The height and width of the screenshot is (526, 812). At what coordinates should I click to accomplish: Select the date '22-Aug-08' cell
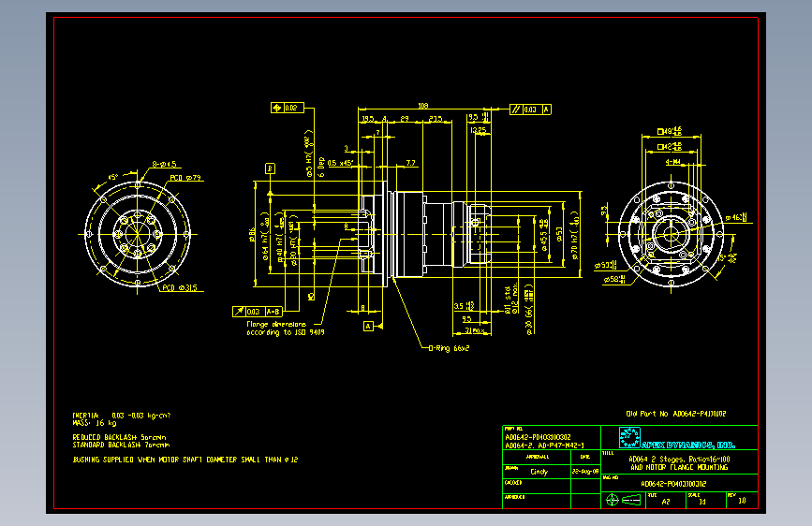pyautogui.click(x=585, y=472)
